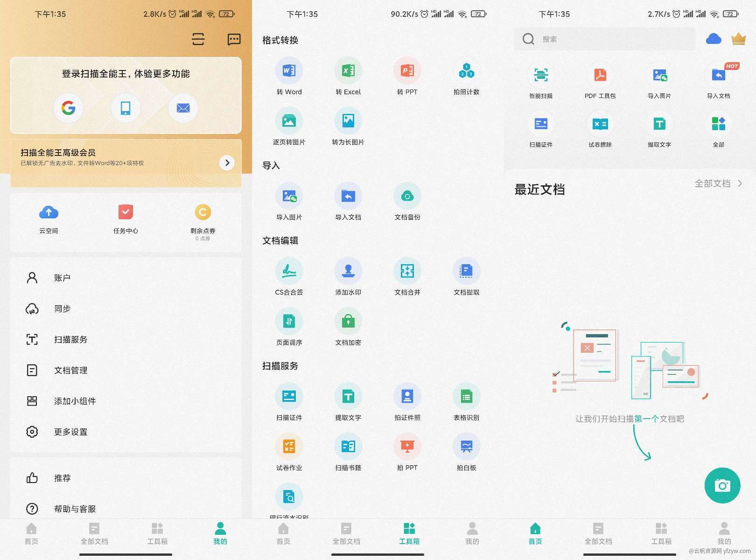Viewport: 756px width, 560px height.
Task: Tap 导入图片 in the toolbox import section
Action: (289, 202)
